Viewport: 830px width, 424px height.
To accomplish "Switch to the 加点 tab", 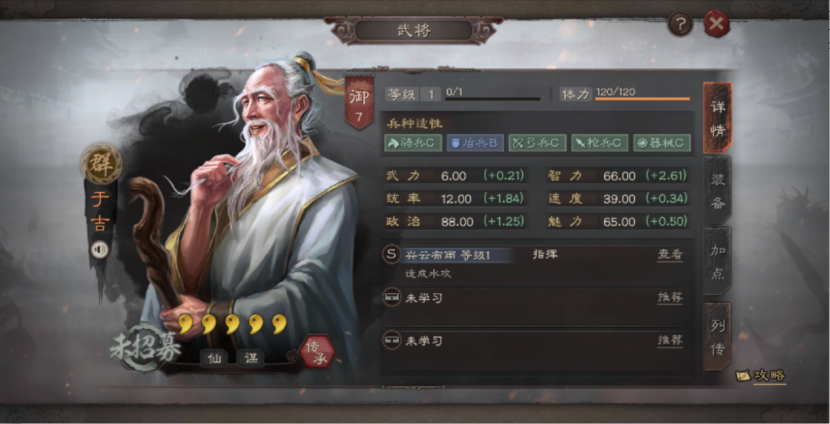I will coord(717,262).
